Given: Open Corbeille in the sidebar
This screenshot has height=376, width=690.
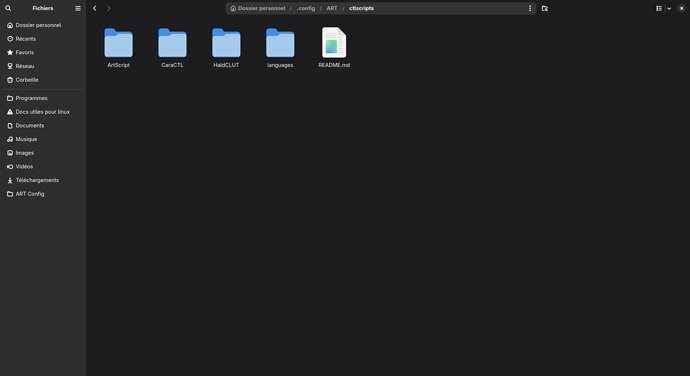Looking at the screenshot, I should click(43, 80).
